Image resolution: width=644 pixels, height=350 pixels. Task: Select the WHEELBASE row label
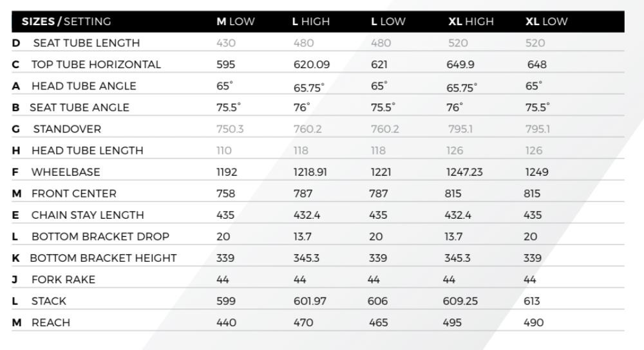66,172
